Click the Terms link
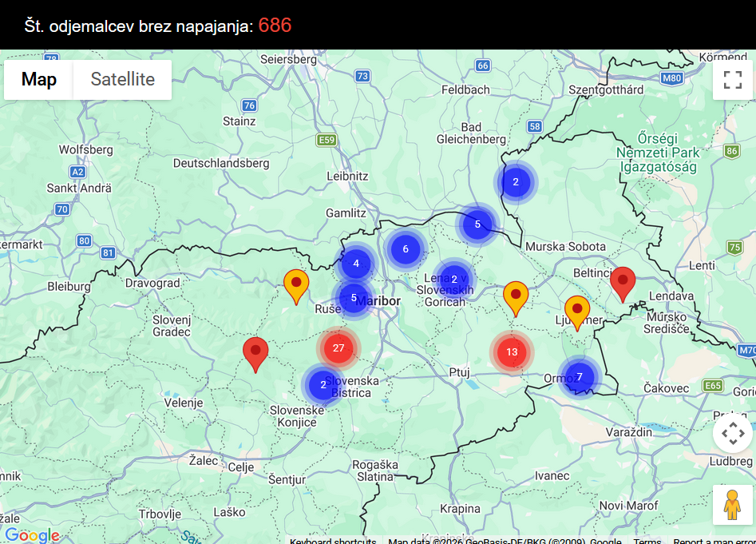 click(644, 539)
